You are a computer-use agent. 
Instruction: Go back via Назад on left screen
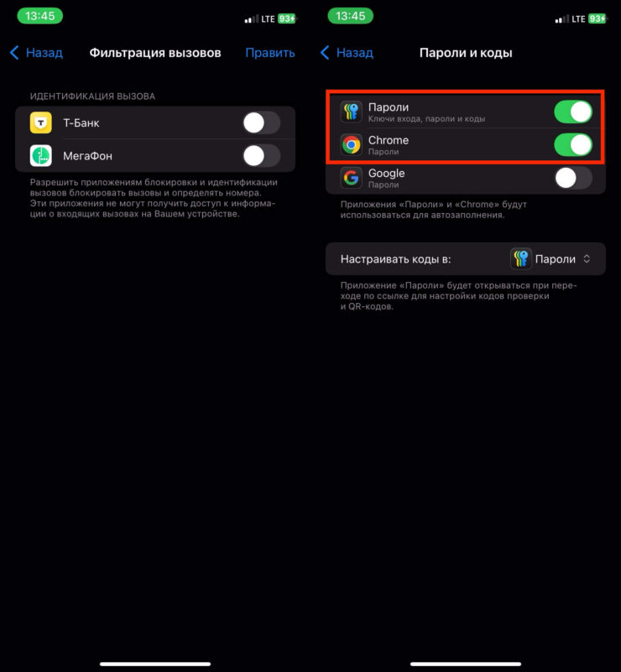(x=44, y=53)
